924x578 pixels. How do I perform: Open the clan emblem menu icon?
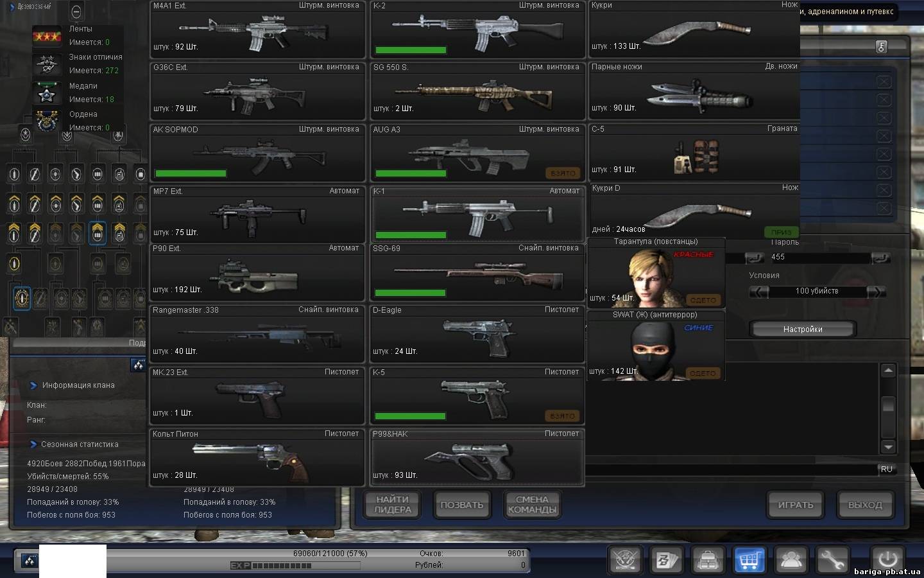tap(624, 560)
